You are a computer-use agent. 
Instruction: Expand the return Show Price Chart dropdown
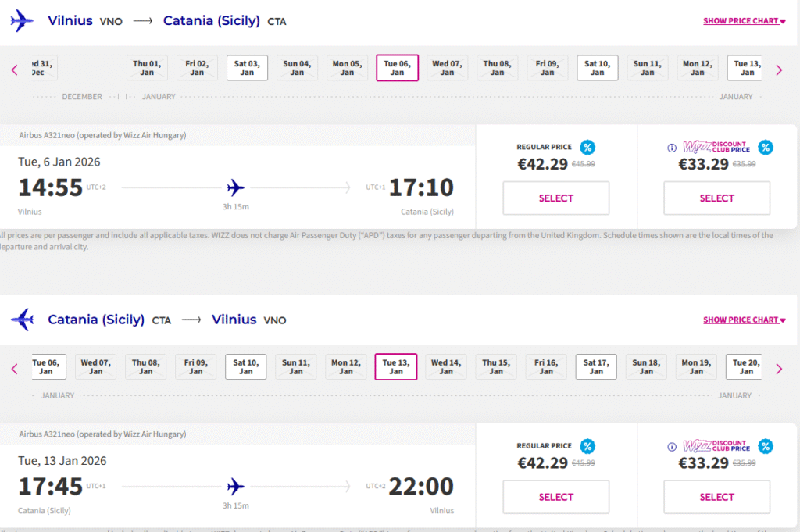pos(744,320)
